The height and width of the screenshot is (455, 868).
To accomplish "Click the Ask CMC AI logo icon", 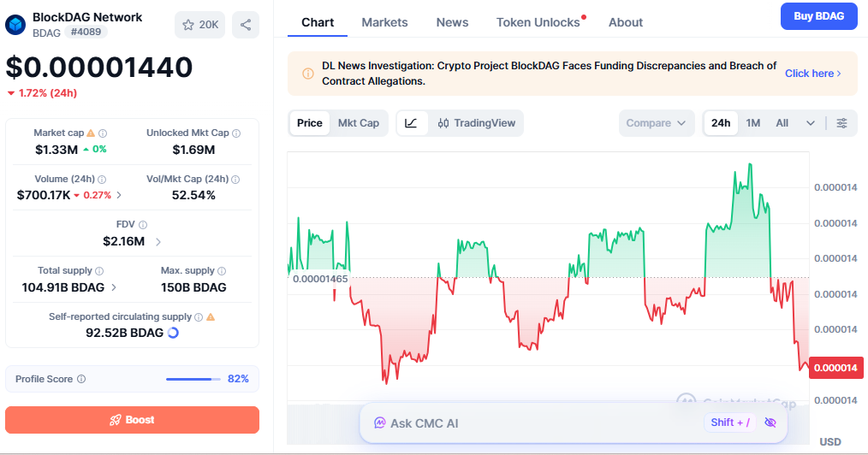I will (380, 423).
